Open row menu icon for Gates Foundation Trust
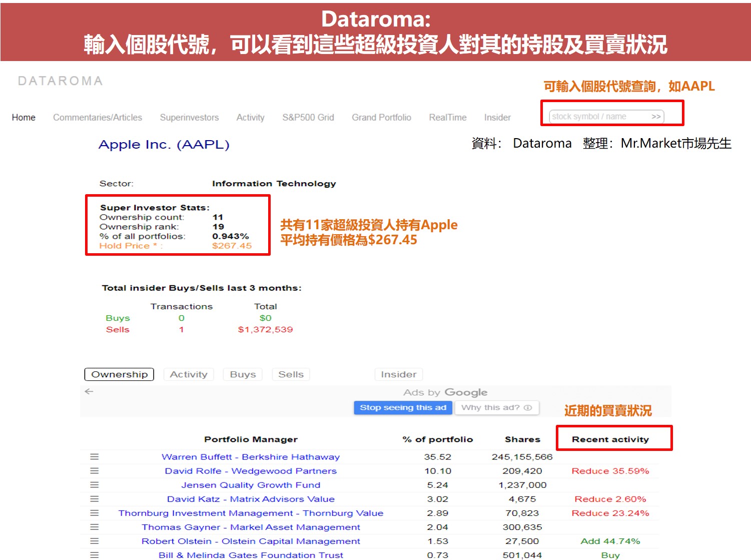The height and width of the screenshot is (560, 751). [x=94, y=555]
